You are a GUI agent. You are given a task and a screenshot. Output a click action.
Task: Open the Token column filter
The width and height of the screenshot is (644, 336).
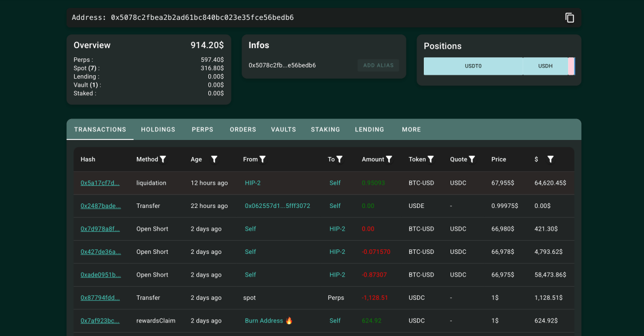(x=431, y=160)
